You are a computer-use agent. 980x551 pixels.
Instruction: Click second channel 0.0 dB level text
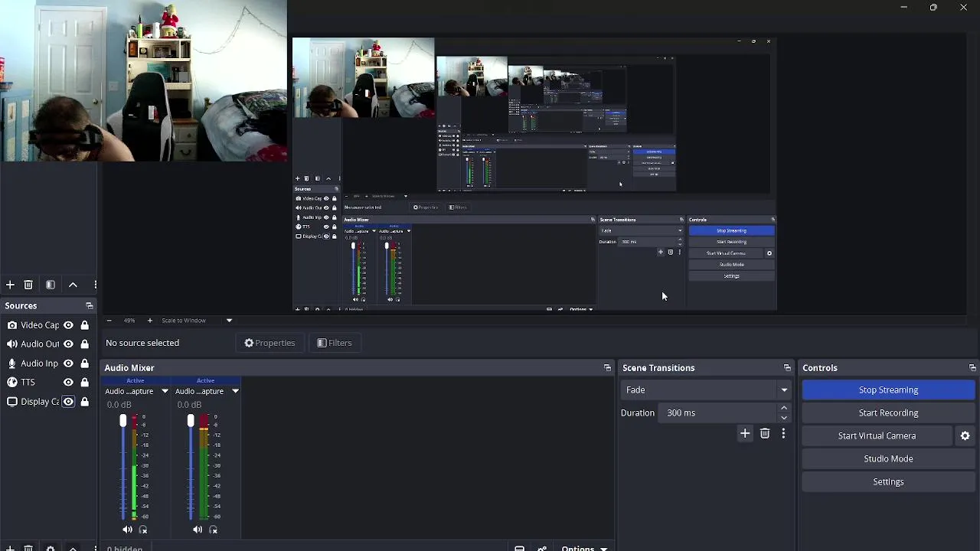[x=189, y=405]
